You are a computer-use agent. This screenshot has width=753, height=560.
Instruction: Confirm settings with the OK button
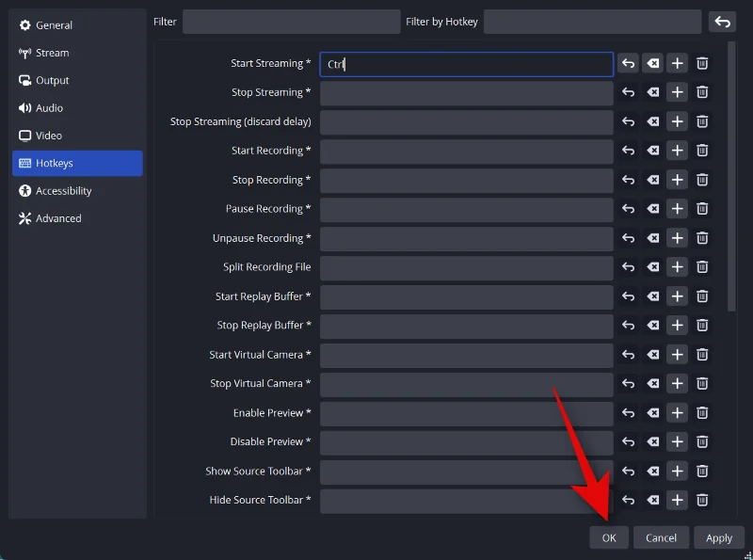click(609, 537)
